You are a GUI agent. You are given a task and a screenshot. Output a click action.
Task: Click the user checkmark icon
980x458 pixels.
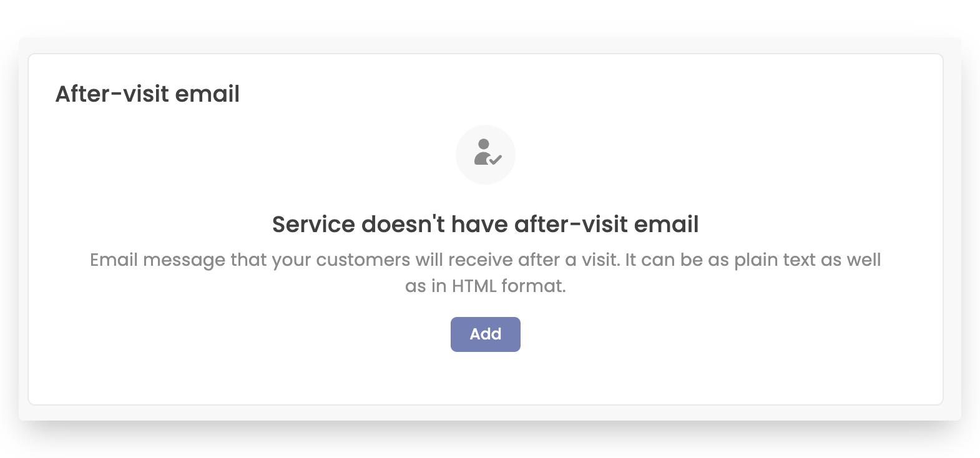pos(486,154)
